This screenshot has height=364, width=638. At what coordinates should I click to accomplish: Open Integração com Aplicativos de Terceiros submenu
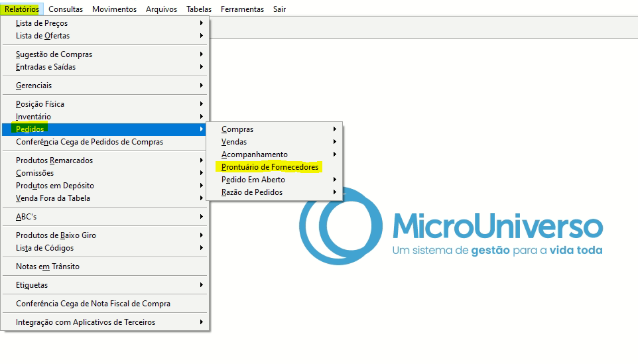(x=105, y=322)
